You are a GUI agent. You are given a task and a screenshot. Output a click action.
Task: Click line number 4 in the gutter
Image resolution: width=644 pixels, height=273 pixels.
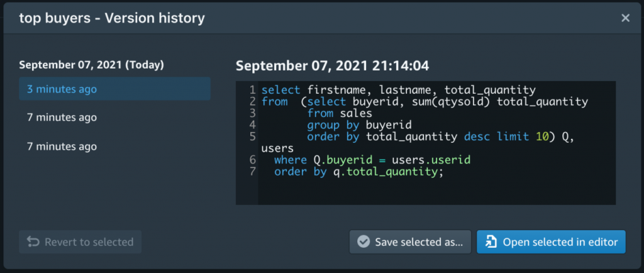pos(252,125)
